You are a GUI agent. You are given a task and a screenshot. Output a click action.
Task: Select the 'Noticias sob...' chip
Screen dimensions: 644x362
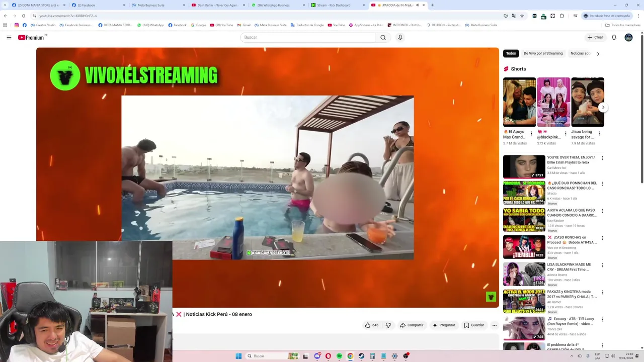[580, 53]
